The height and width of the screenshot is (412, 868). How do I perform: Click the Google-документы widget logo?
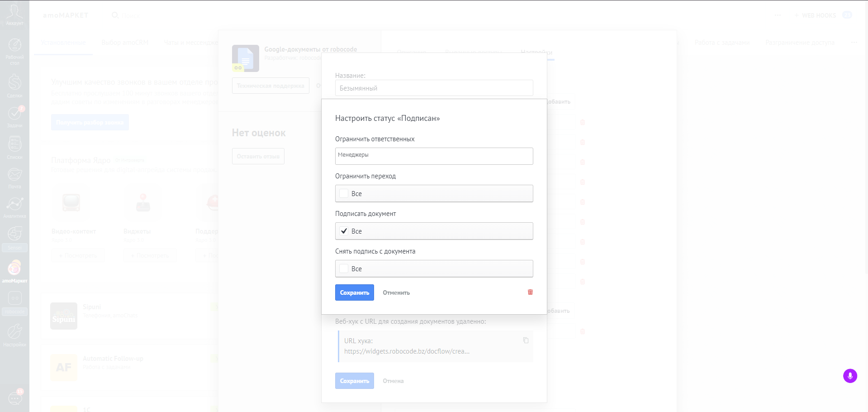246,58
